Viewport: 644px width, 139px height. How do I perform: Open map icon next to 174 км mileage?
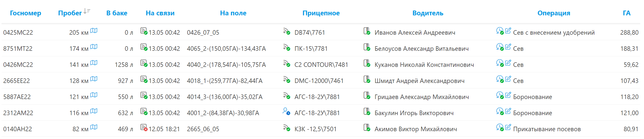point(94,47)
